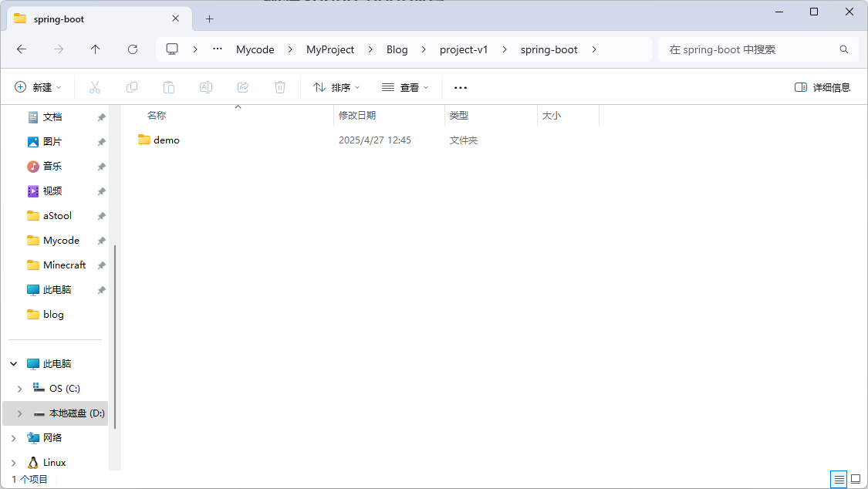This screenshot has height=489, width=868.
Task: Navigate back to previous folder
Action: pos(22,49)
